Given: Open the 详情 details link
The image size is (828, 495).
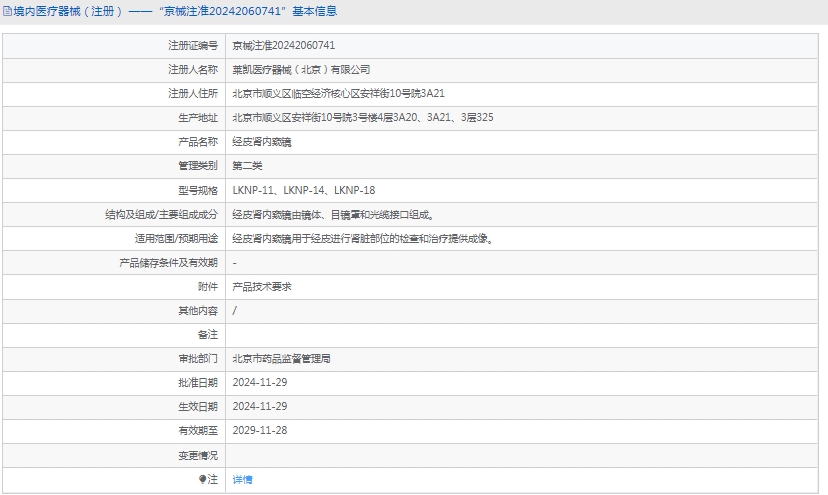Looking at the screenshot, I should click(243, 480).
